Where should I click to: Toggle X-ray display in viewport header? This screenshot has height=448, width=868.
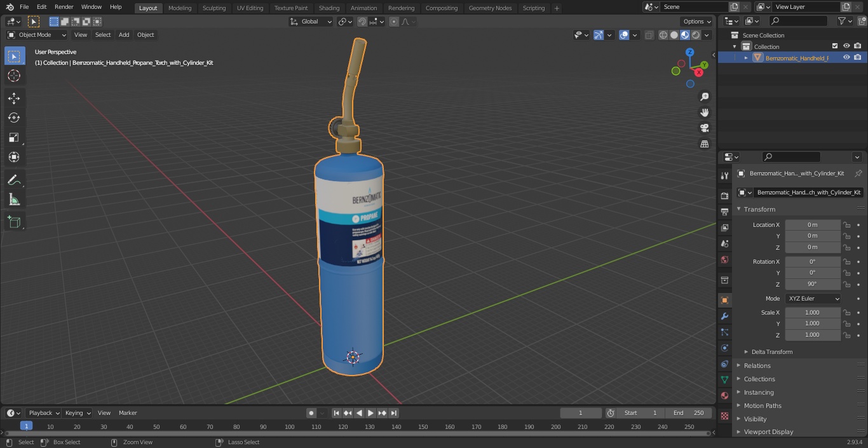point(649,35)
